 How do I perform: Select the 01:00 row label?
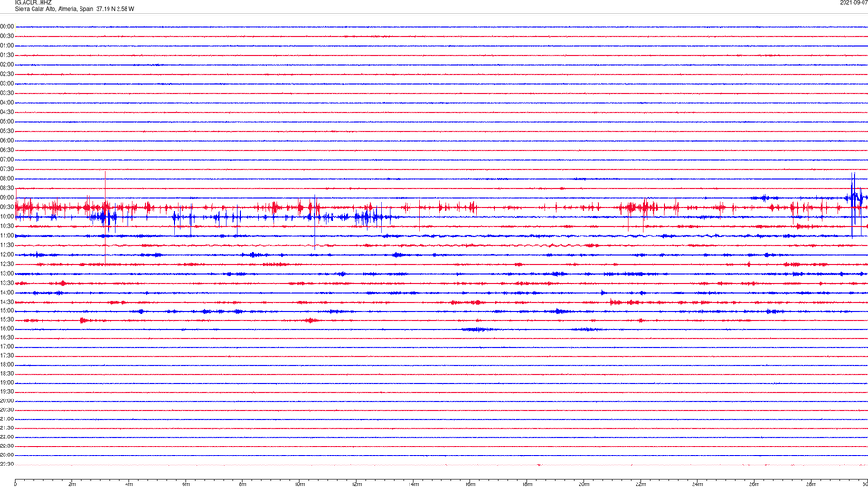6,46
